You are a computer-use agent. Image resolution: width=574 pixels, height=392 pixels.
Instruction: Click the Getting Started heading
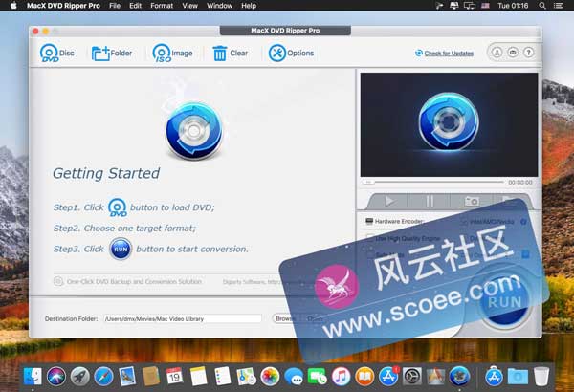(x=106, y=173)
